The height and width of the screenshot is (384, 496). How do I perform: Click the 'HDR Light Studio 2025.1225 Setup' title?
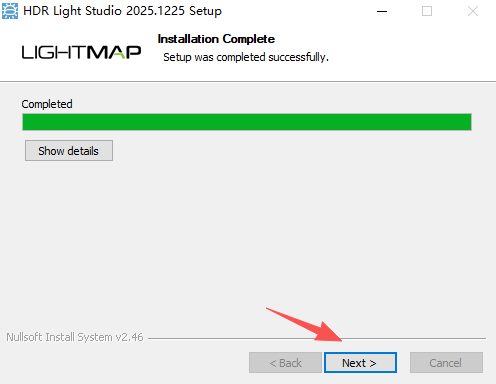(x=122, y=11)
